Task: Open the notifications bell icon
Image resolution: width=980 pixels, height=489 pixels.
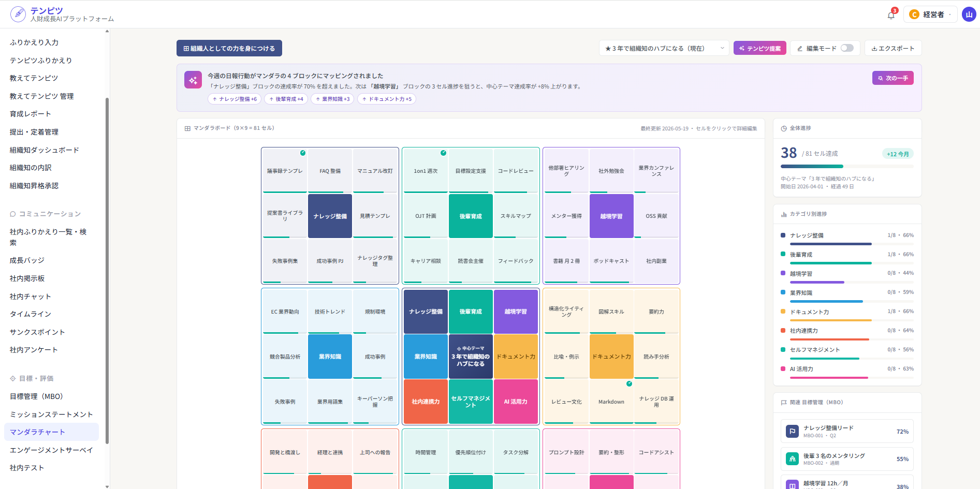Action: 891,14
